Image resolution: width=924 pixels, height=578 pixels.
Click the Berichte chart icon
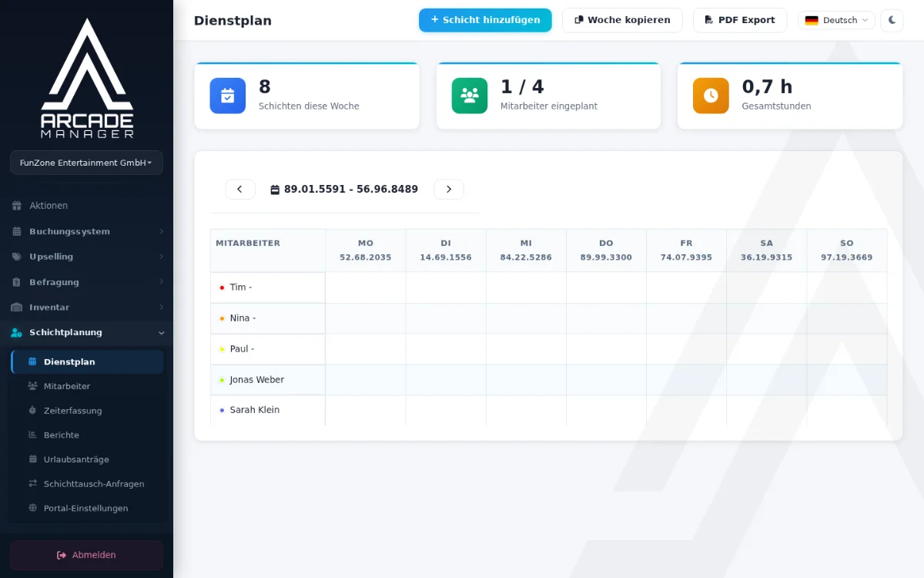click(32, 435)
